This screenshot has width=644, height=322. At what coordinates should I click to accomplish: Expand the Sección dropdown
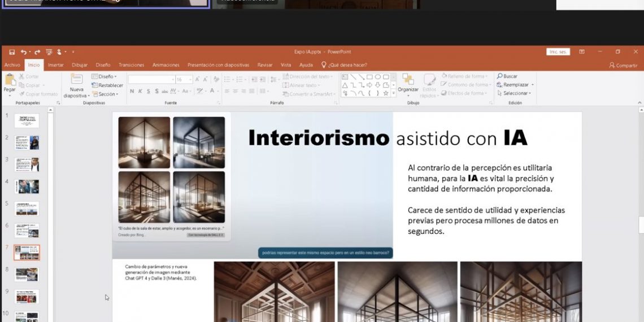pyautogui.click(x=116, y=94)
